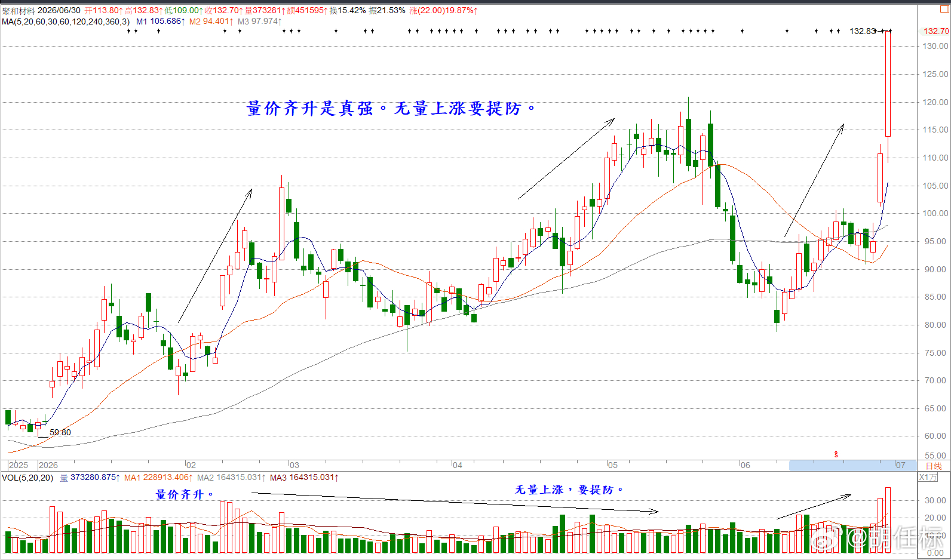Click the red S marker above the time axis
The width and height of the screenshot is (951, 560).
point(836,454)
